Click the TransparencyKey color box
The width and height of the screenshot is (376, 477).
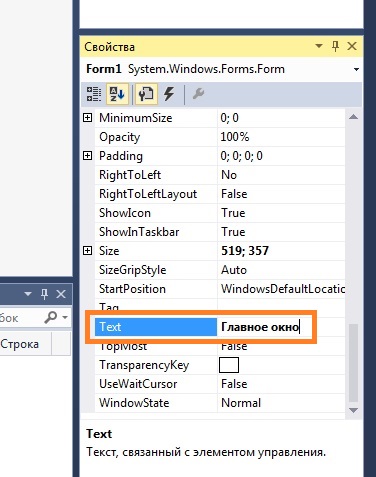[229, 365]
